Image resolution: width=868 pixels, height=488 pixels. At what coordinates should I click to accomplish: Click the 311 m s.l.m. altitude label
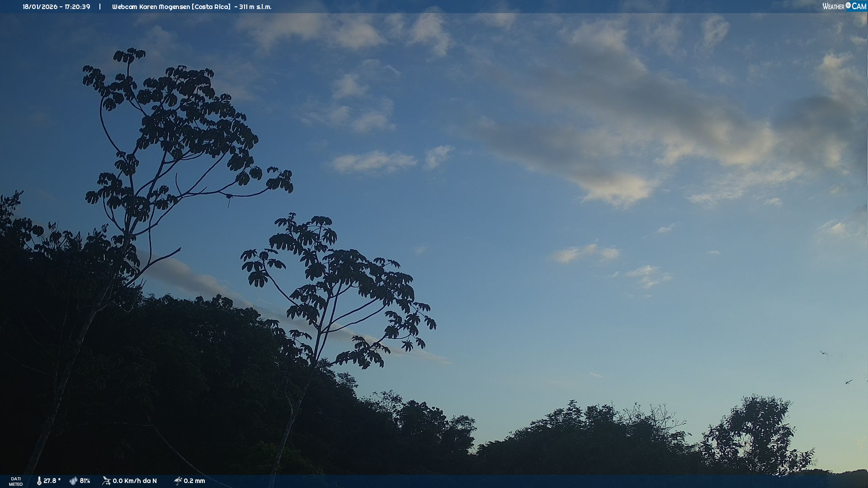(x=255, y=7)
